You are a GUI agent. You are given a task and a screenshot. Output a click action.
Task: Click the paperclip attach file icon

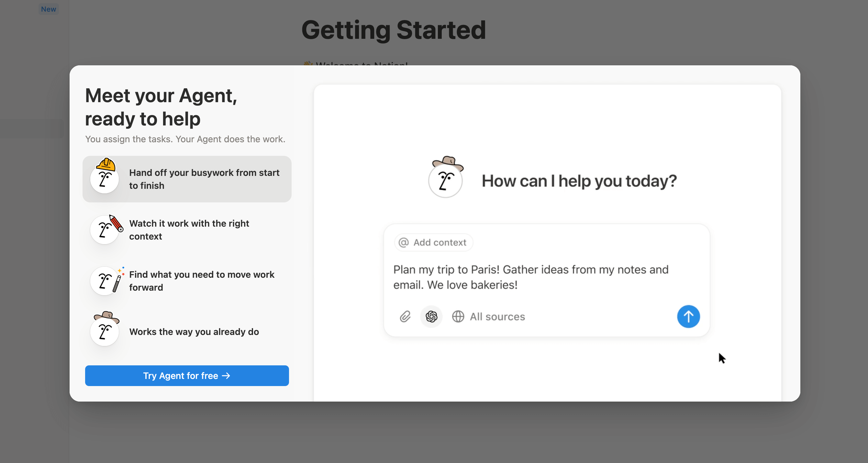tap(405, 317)
